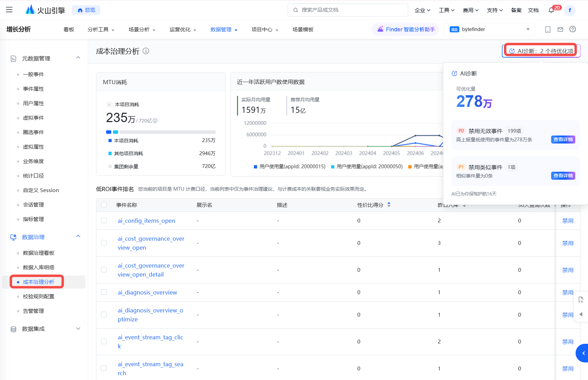
Task: Sort by 性价比得分 column arrows
Action: [x=389, y=205]
